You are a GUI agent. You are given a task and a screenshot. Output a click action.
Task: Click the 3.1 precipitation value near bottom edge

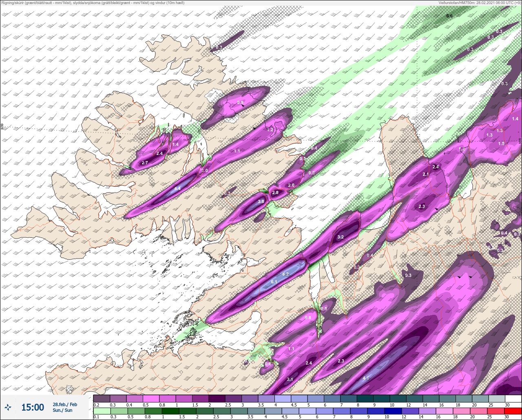click(290, 379)
